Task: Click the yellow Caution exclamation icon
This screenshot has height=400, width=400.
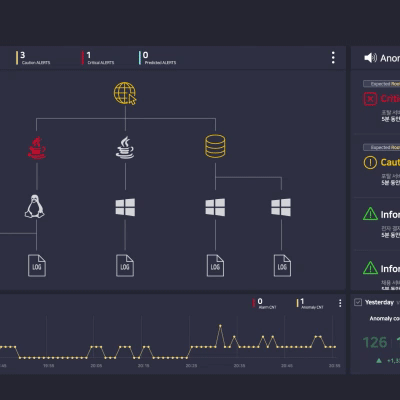Action: pos(370,163)
